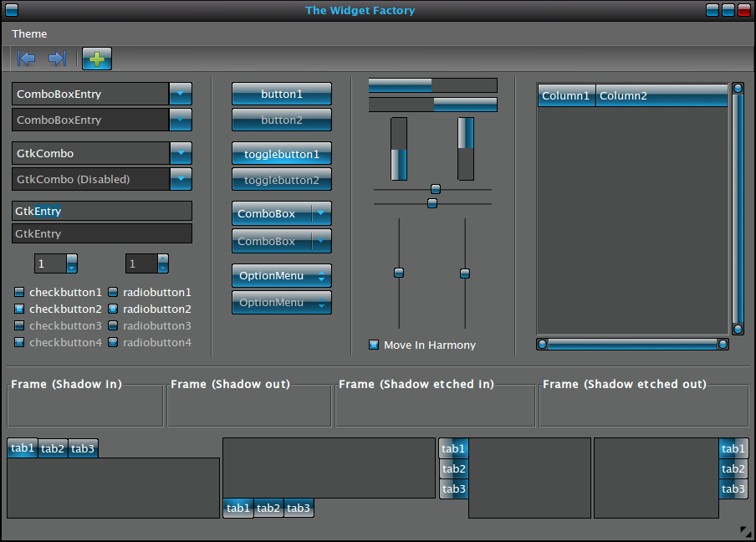
Task: Click the go-to-last arrow toolbar icon
Action: [58, 59]
